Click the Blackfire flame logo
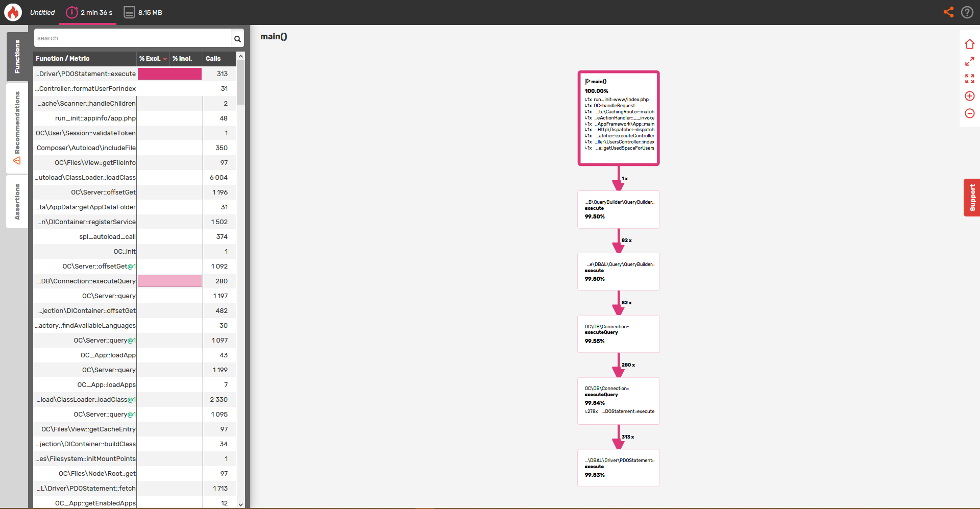This screenshot has height=509, width=980. point(13,12)
